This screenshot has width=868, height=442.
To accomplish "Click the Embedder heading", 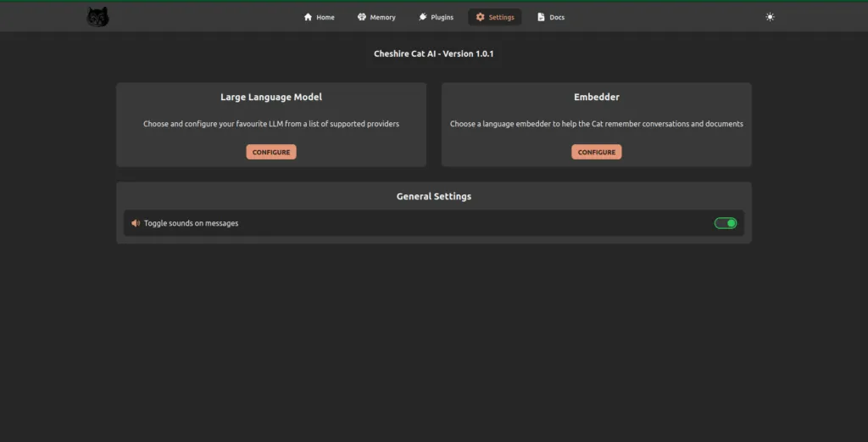I will 597,97.
